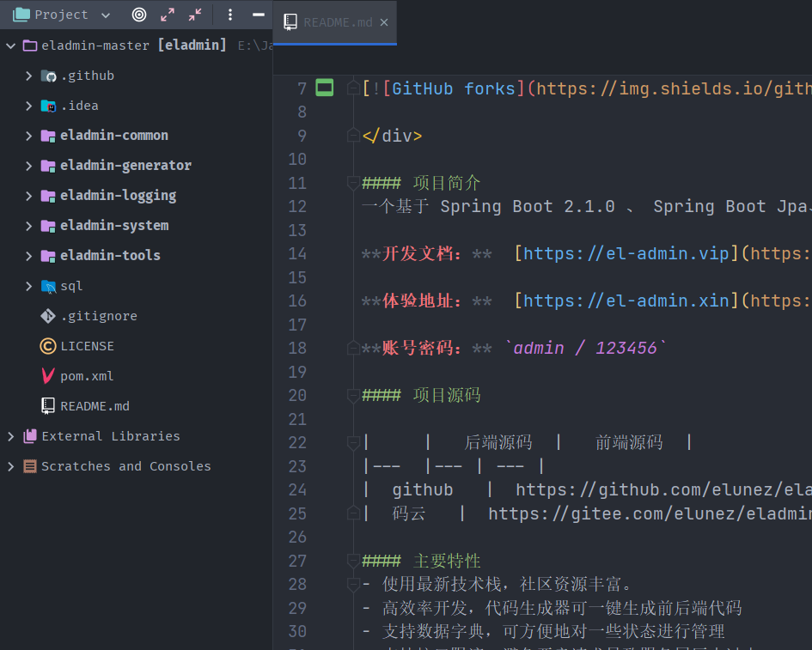
Task: Fold the list block at line 28
Action: pyautogui.click(x=353, y=584)
